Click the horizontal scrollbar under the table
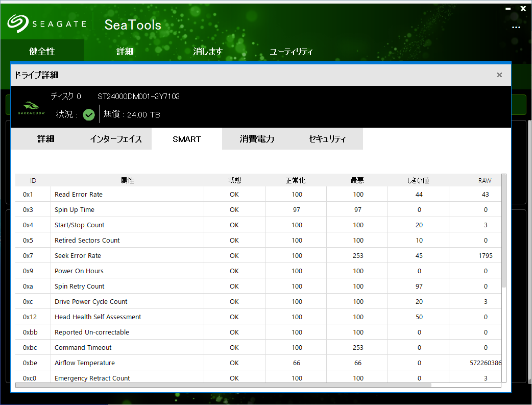532x405 pixels. tap(223, 385)
